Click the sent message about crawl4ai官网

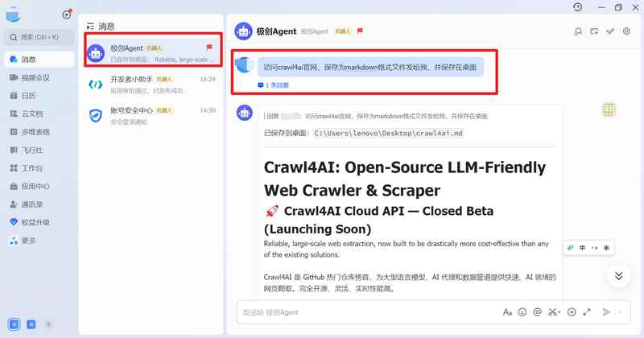(370, 67)
